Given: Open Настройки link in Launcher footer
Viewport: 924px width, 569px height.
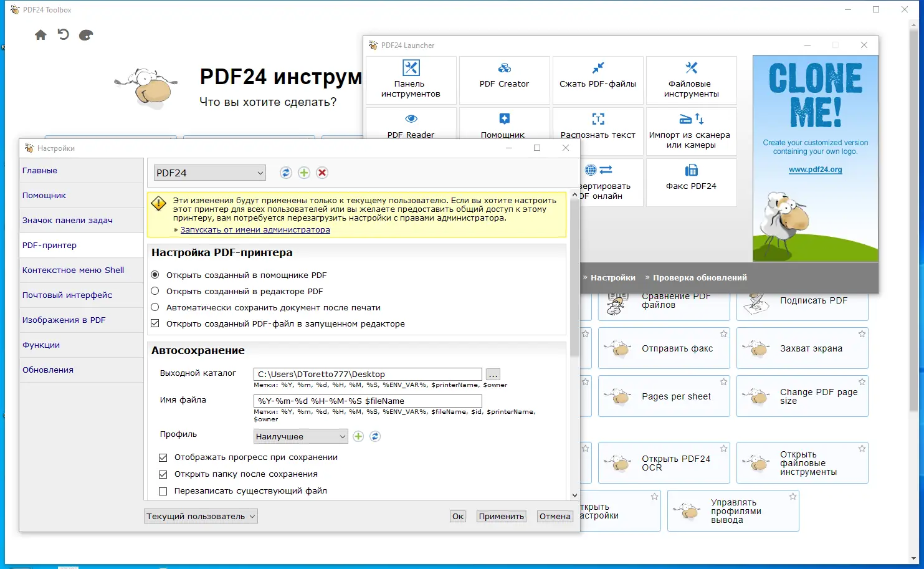Looking at the screenshot, I should pos(613,277).
